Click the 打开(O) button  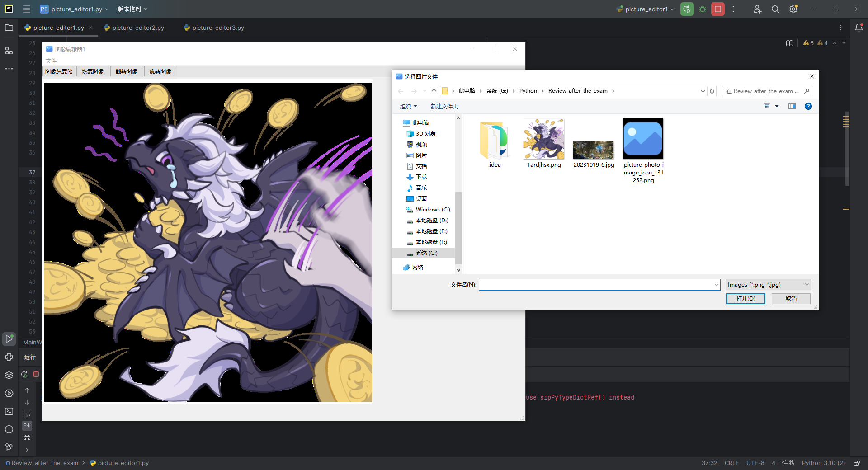pyautogui.click(x=745, y=299)
